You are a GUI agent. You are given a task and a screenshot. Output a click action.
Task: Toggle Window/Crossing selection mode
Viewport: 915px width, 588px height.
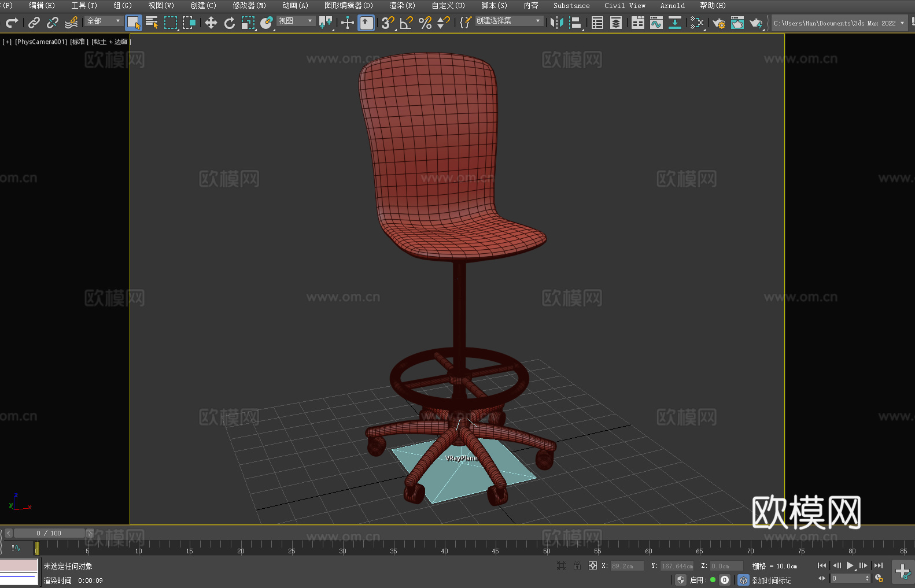[x=189, y=23]
